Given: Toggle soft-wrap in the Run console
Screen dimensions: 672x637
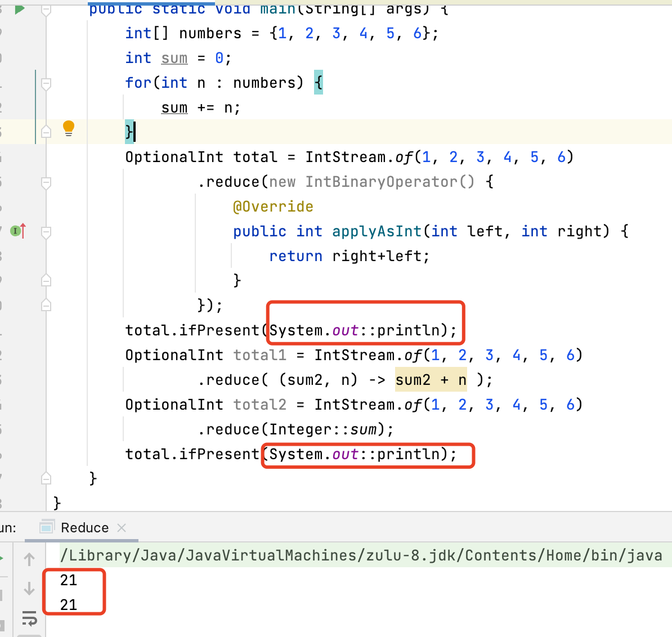Looking at the screenshot, I should 29,618.
